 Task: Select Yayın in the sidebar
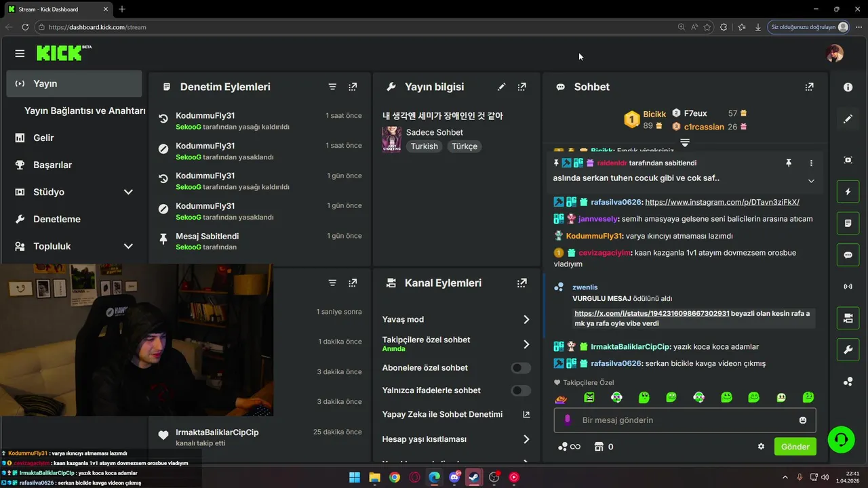point(74,83)
